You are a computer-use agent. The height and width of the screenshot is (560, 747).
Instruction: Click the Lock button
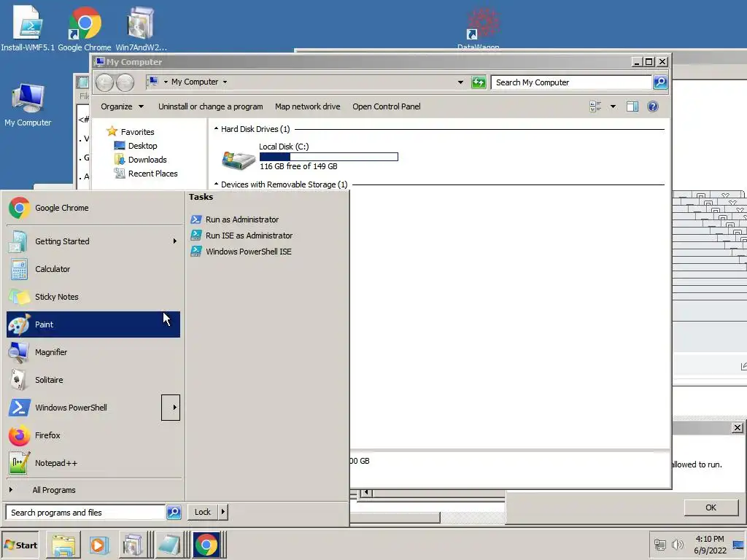point(203,512)
